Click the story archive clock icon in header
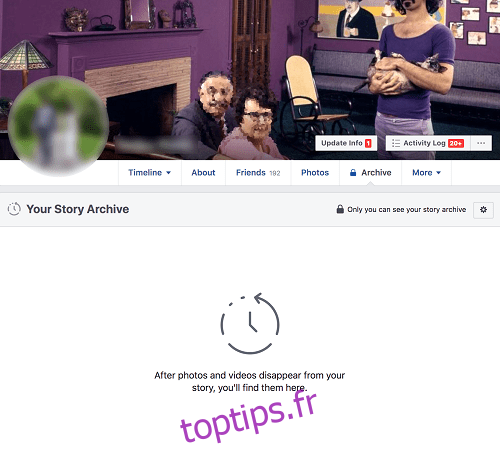This screenshot has width=500, height=451. click(x=14, y=209)
